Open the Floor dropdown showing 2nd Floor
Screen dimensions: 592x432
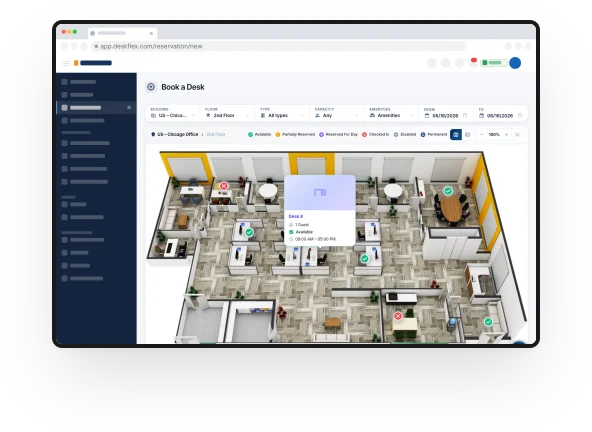pos(228,113)
